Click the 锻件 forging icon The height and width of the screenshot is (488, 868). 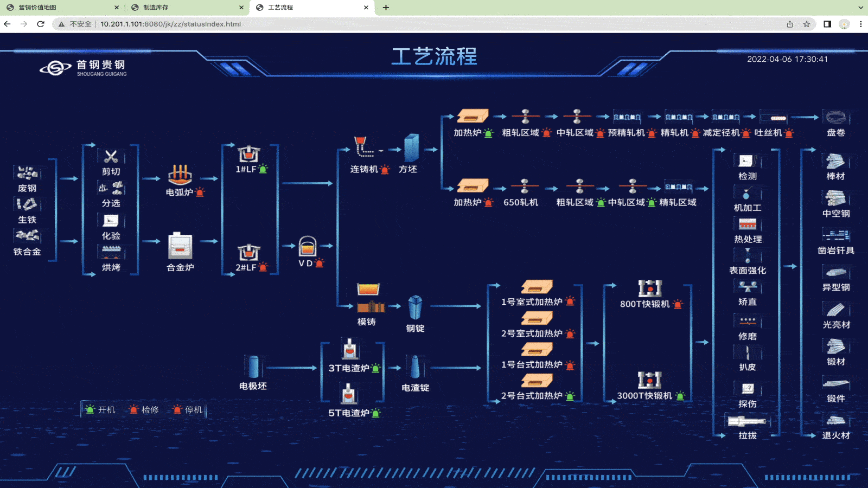836,383
